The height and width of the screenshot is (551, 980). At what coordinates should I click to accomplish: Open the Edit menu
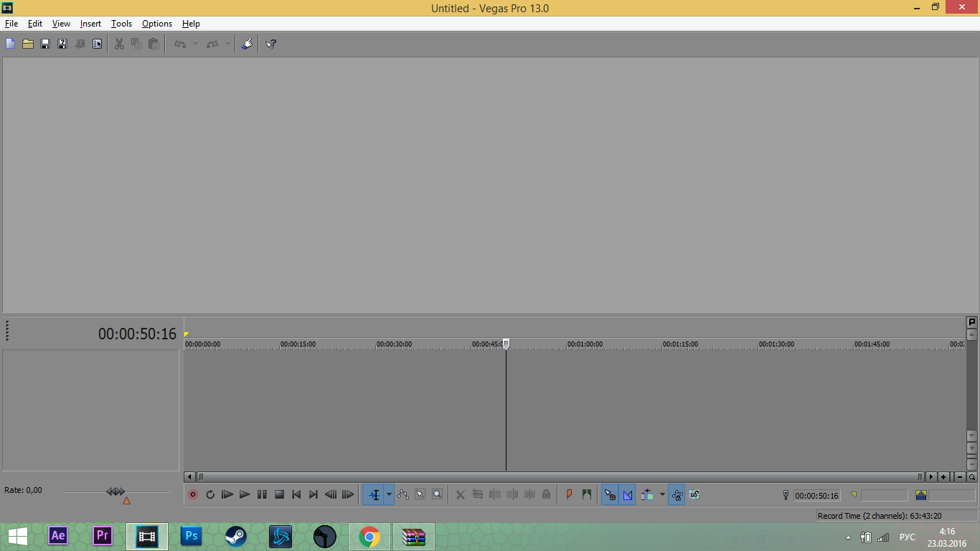coord(35,24)
